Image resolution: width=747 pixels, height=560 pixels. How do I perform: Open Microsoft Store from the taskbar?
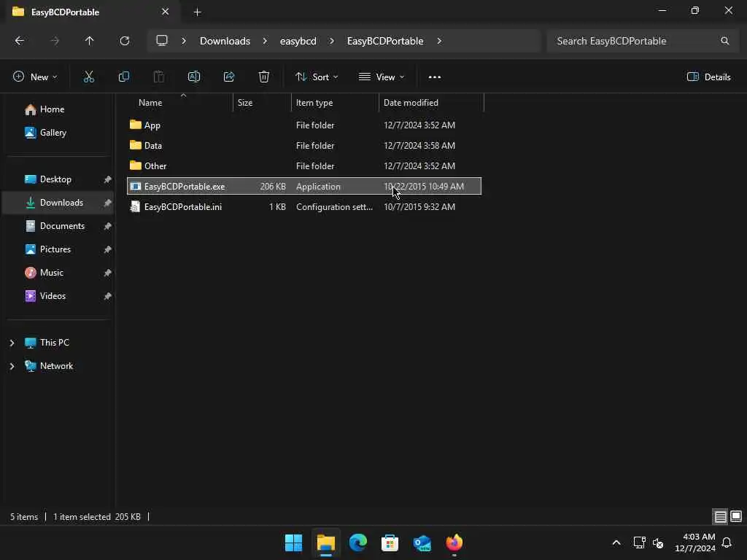390,542
